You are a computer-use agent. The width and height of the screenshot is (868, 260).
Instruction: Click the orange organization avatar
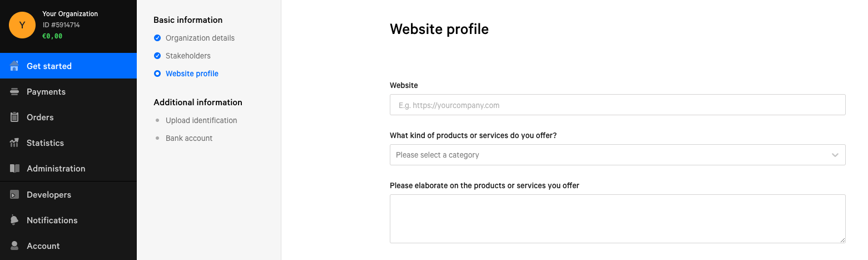[22, 25]
